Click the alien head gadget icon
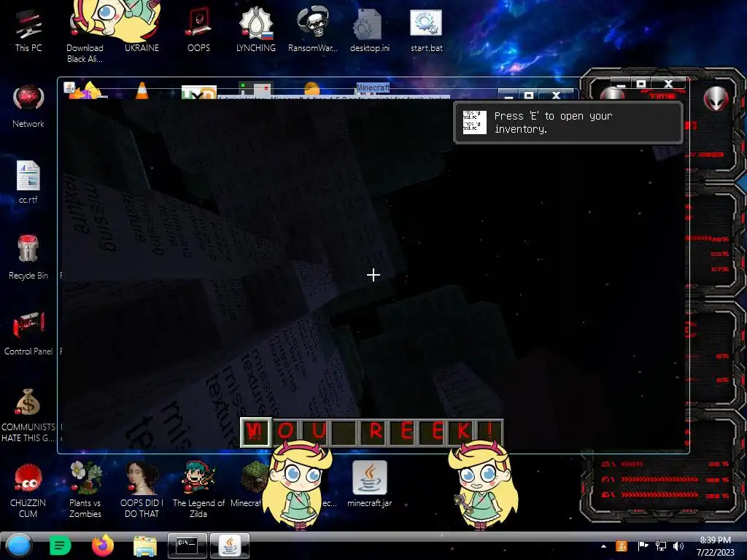Image resolution: width=747 pixels, height=560 pixels. [x=716, y=98]
